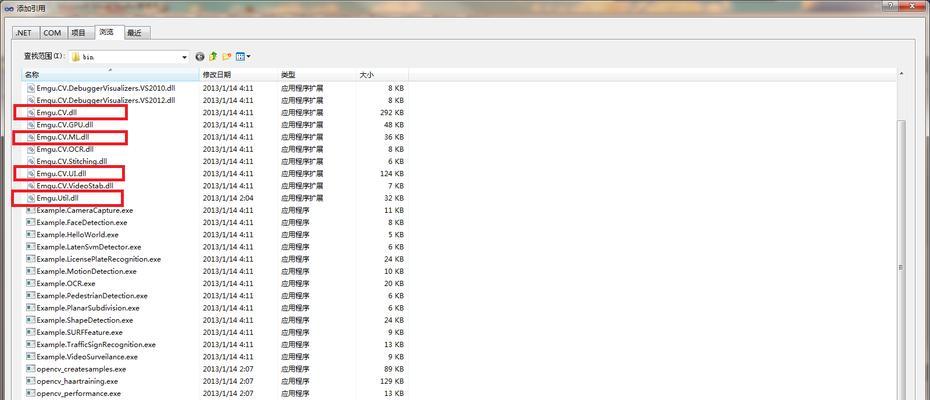Click the file icon of Emgu.Util.dll
This screenshot has width=930, height=400.
click(x=31, y=198)
